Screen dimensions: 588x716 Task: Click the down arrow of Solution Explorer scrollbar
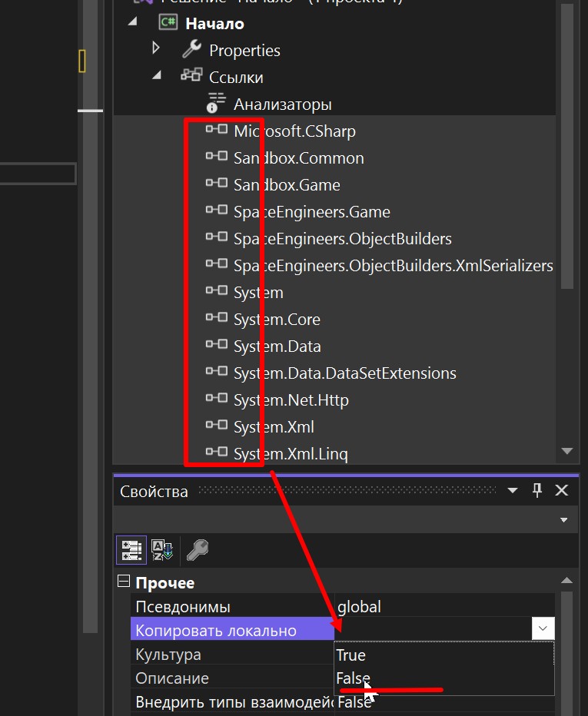567,451
